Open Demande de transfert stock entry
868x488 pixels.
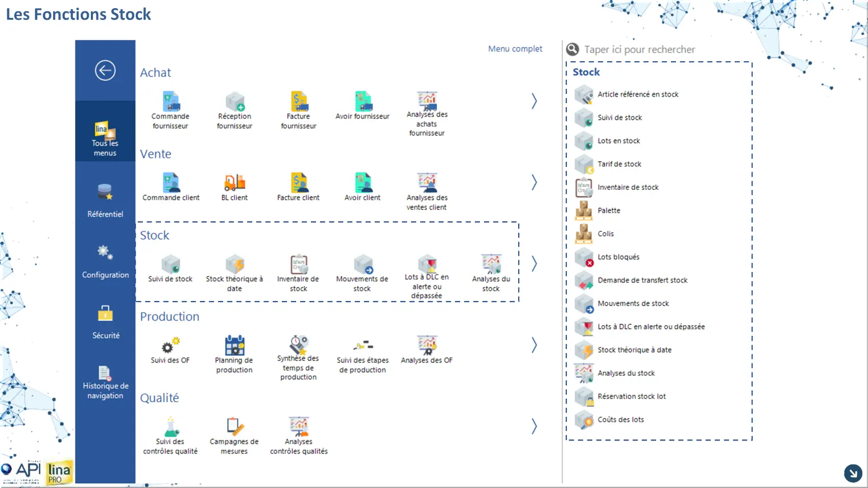[x=642, y=280]
